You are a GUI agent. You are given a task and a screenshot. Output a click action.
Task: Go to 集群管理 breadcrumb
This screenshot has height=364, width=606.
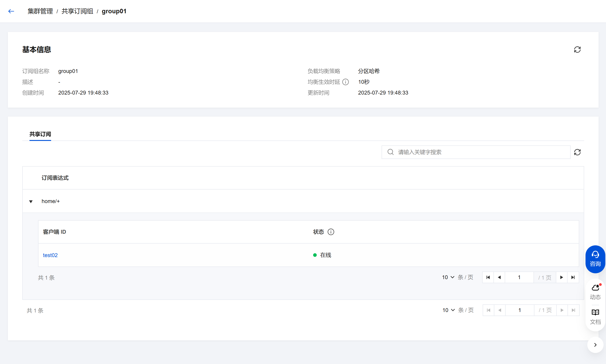40,11
